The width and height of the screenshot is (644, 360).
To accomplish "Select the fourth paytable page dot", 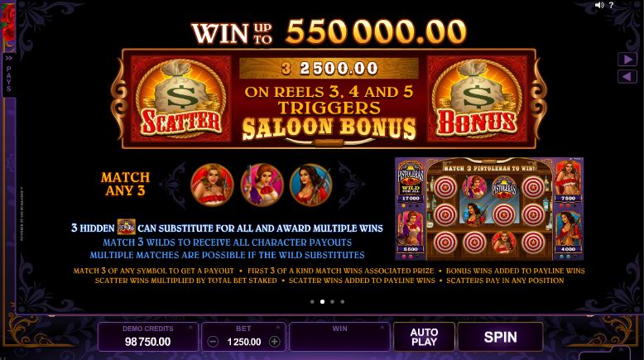I will click(x=343, y=302).
